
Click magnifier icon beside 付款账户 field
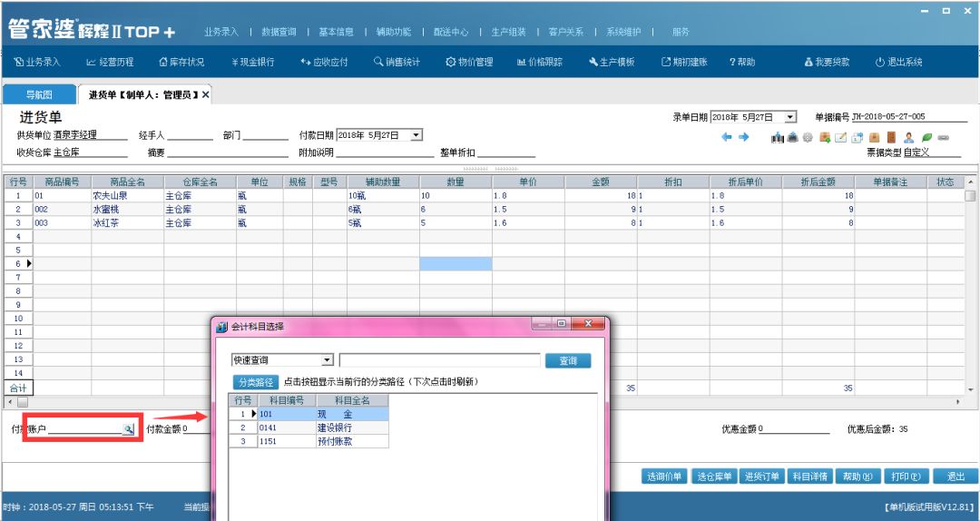(x=129, y=428)
